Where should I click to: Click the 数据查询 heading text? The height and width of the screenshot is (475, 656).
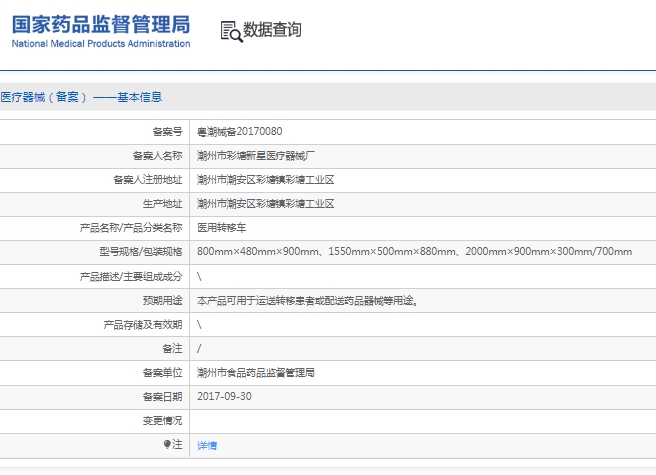[x=272, y=30]
